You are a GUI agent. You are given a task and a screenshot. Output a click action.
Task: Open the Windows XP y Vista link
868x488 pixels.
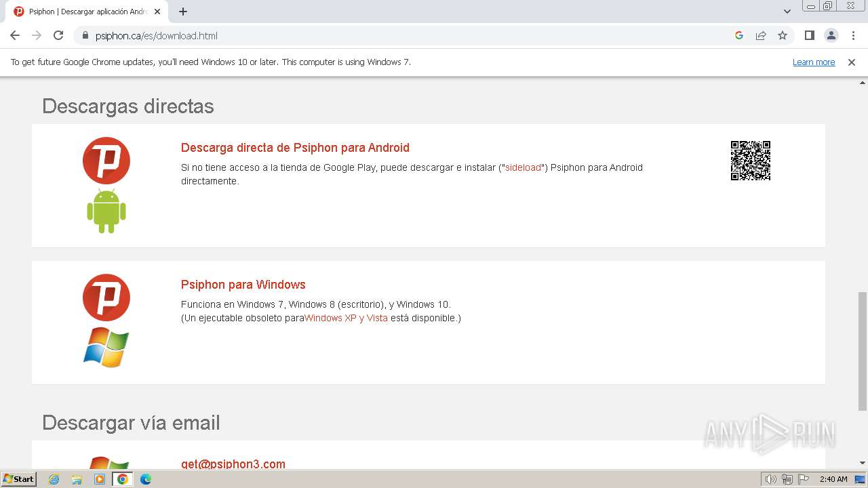click(346, 318)
